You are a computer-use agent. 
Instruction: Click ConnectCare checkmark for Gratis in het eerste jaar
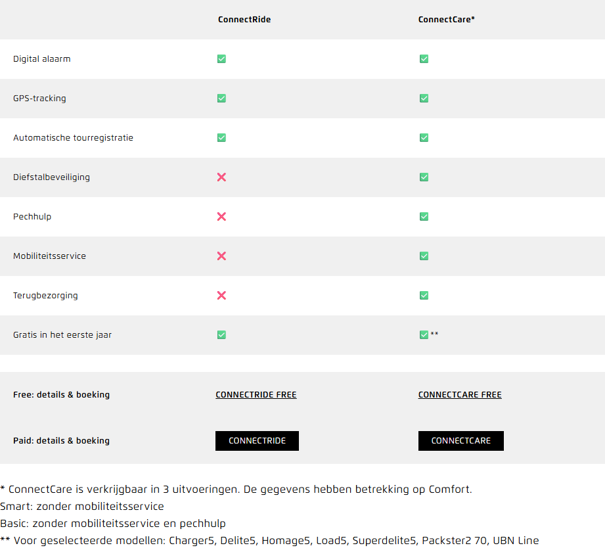424,335
